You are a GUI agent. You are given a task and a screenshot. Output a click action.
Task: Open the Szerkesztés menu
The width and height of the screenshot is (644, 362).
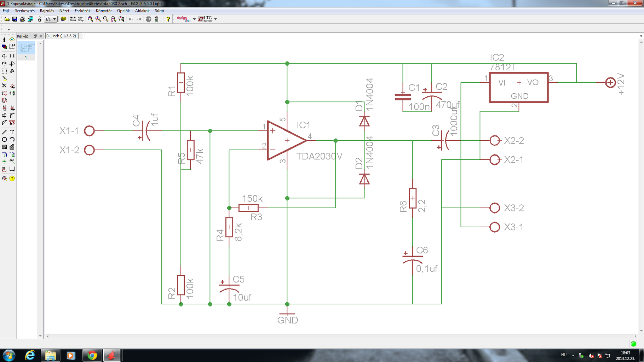click(x=25, y=11)
